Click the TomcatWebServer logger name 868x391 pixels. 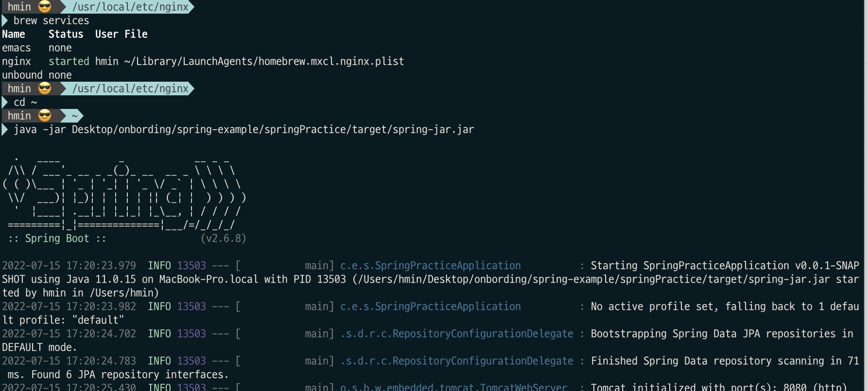pyautogui.click(x=453, y=387)
